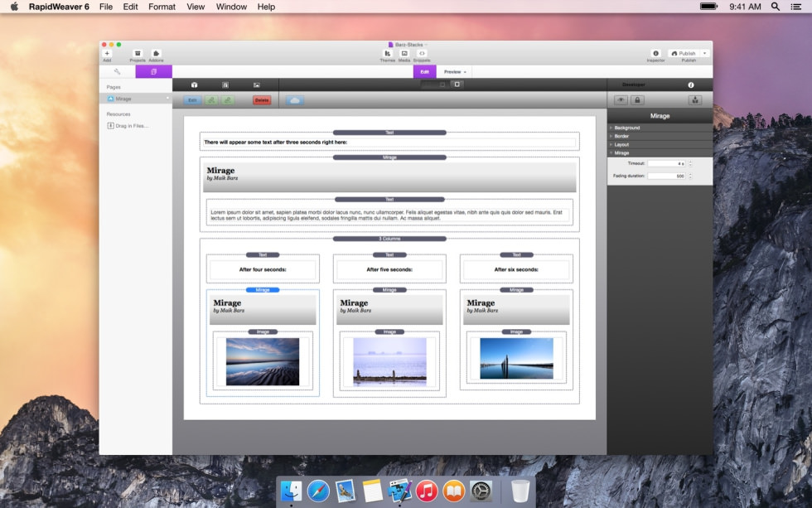
Task: Click the 'After five seconds:' text
Action: coord(389,269)
